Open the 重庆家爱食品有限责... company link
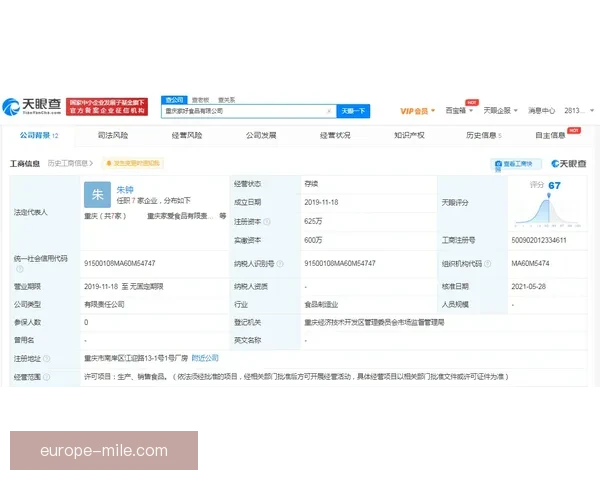Image resolution: width=600 pixels, height=480 pixels. pos(180,216)
